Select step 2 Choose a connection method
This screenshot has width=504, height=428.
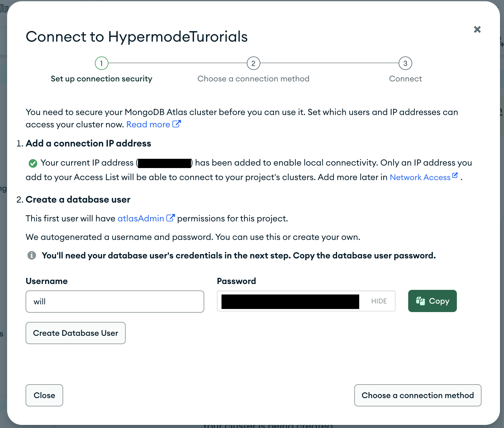click(253, 63)
